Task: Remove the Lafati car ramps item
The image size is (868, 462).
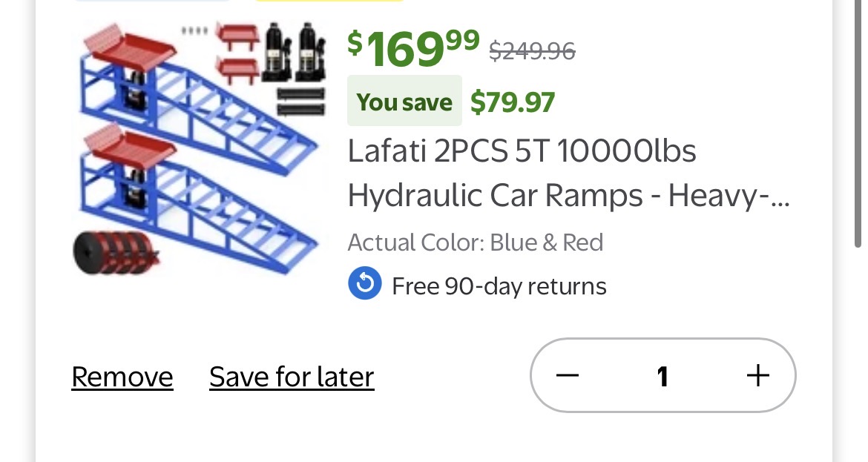Action: 122,377
